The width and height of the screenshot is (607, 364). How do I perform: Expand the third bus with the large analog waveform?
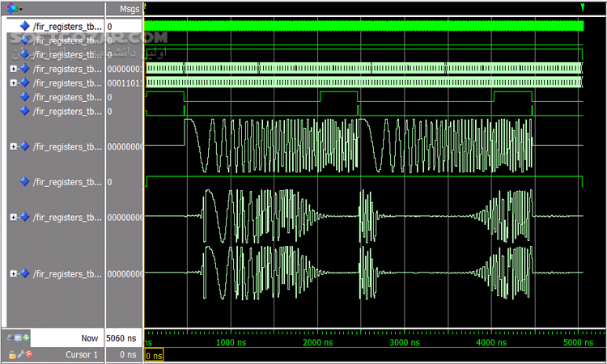point(13,146)
